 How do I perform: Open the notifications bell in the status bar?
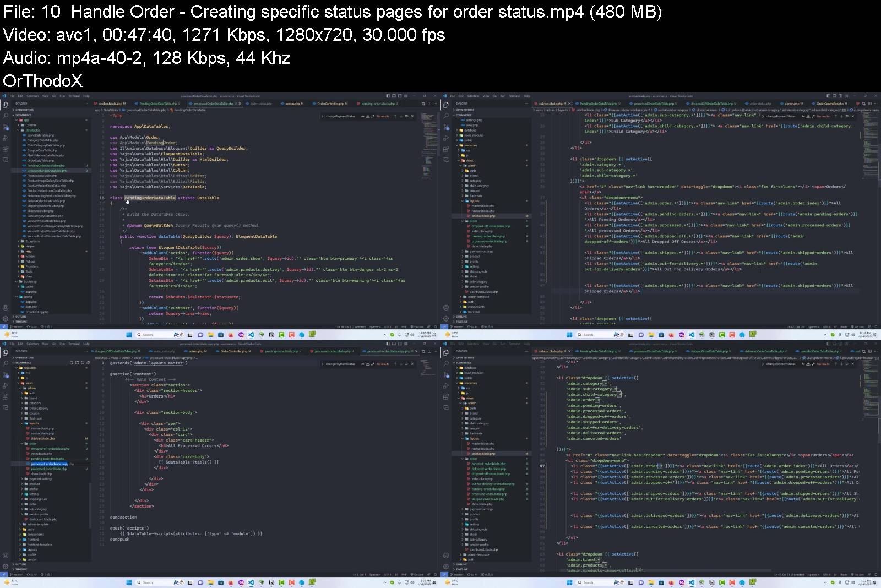point(436,326)
